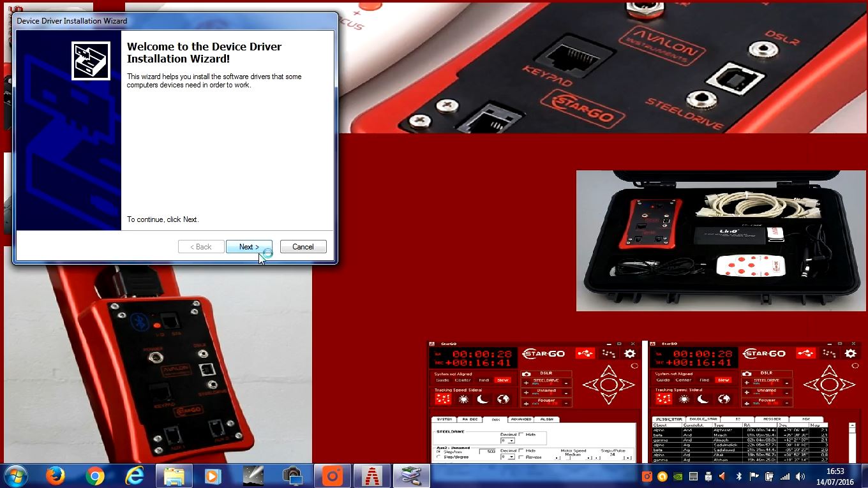Open the comet night-sky app in taskbar
868x488 pixels.
click(253, 476)
